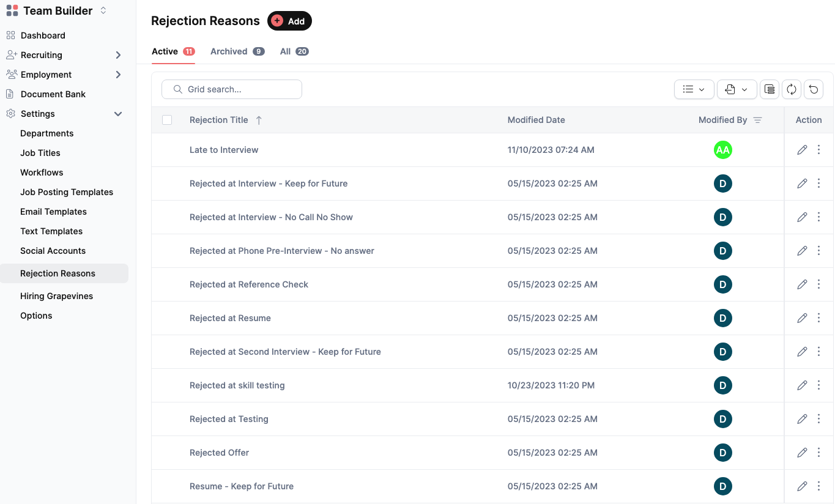Open Social Accounts in sidebar
The image size is (835, 504).
[x=53, y=251]
